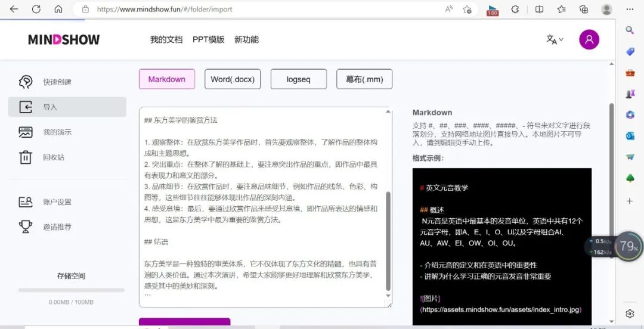Open the browser home page icon
644x329 pixels.
pyautogui.click(x=58, y=9)
